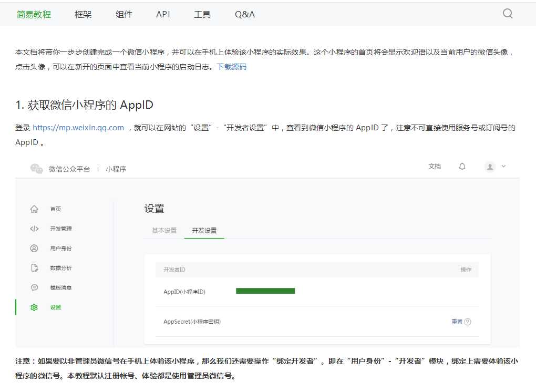Click the data analysis document icon
This screenshot has width=536, height=392.
pyautogui.click(x=34, y=268)
